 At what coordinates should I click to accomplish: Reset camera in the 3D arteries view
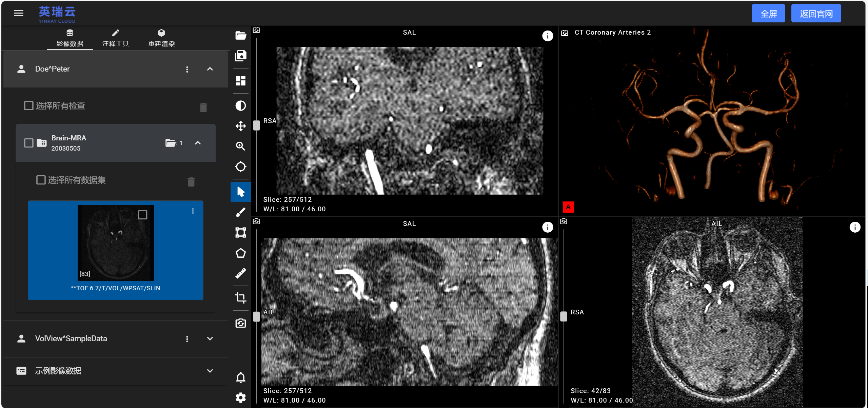565,33
